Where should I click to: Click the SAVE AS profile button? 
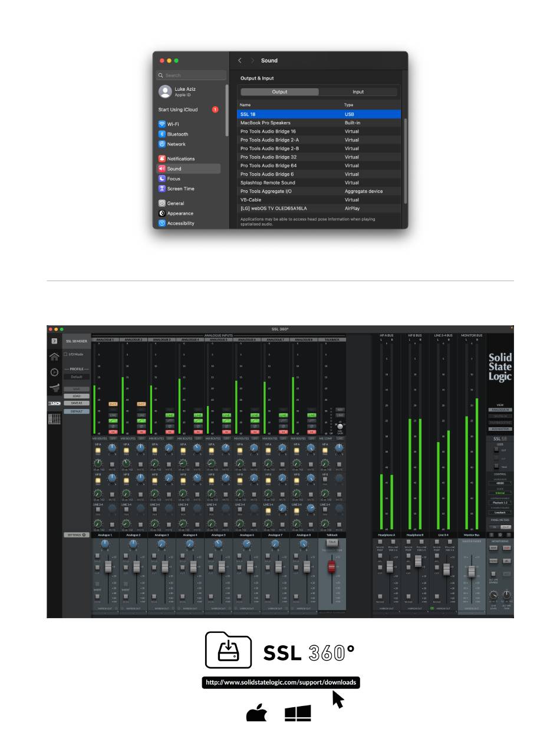(77, 403)
